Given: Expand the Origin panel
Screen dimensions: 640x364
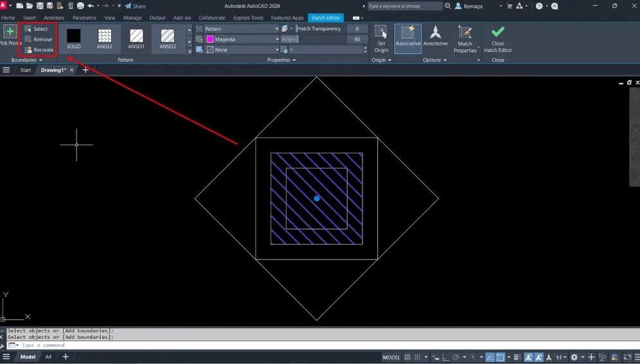Looking at the screenshot, I should [x=381, y=60].
